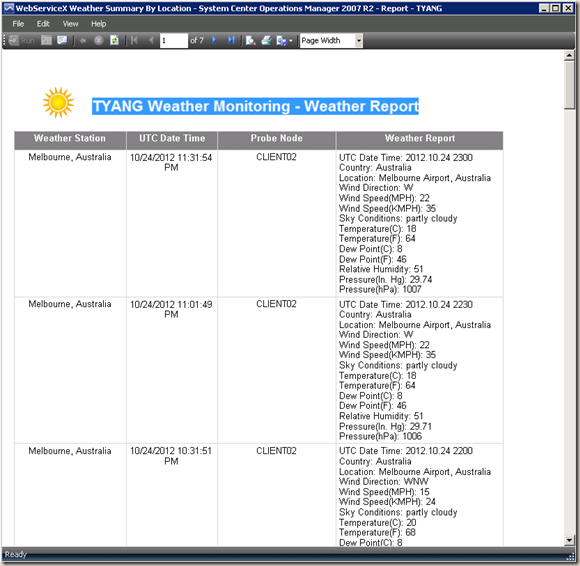The width and height of the screenshot is (580, 566).
Task: Click the vertical scrollbar thumb
Action: 569,85
